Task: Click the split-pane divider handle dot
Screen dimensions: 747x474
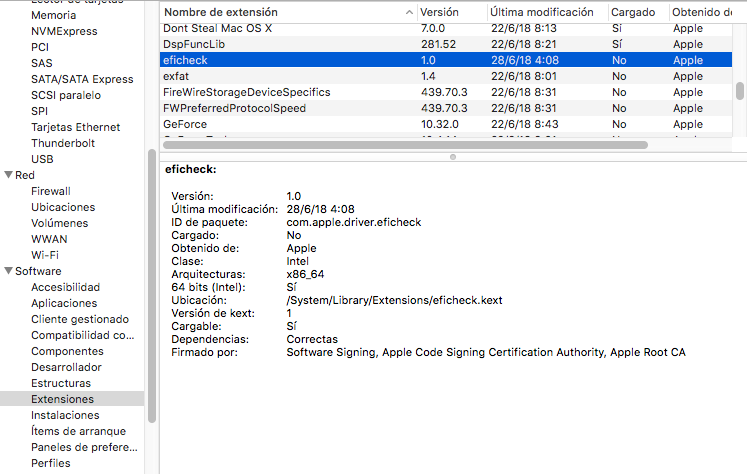Action: 453,157
